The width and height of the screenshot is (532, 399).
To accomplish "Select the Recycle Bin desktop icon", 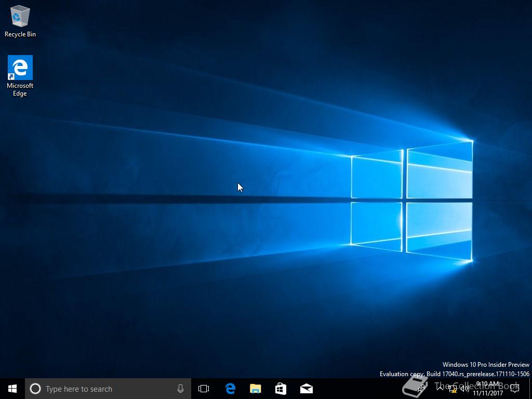I will click(x=20, y=21).
